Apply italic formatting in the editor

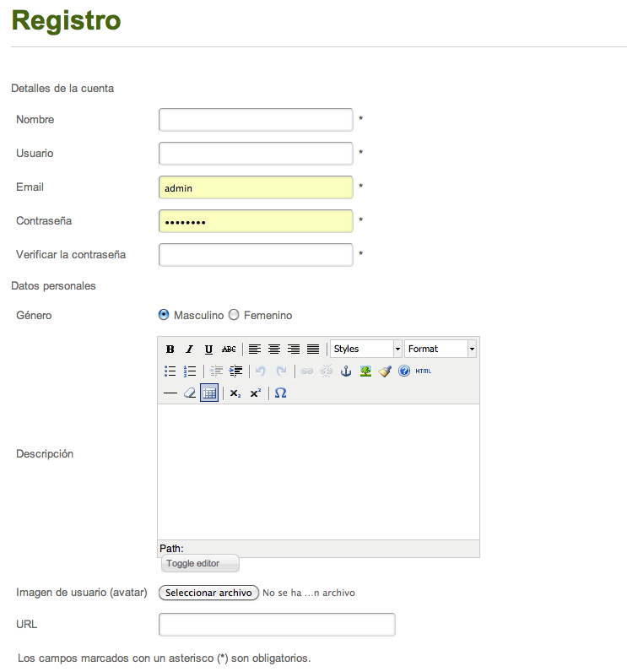(189, 350)
